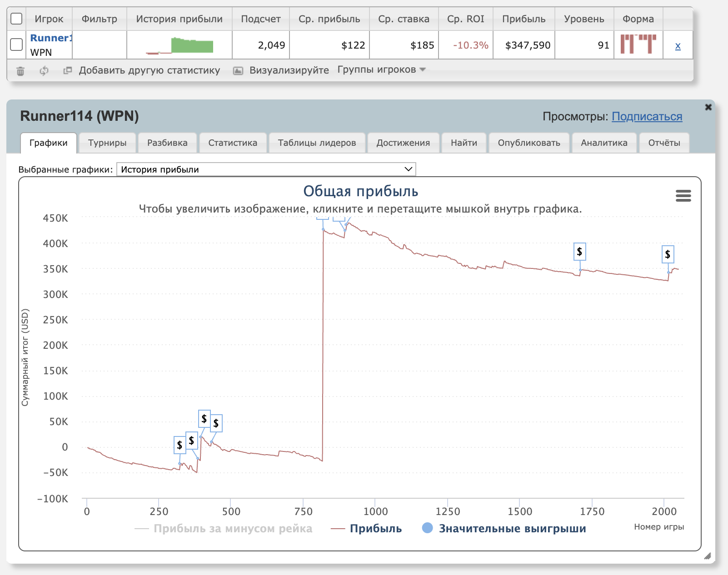Screen dimensions: 728x575
Task: Click the Runner114 player name link
Action: tap(51, 38)
